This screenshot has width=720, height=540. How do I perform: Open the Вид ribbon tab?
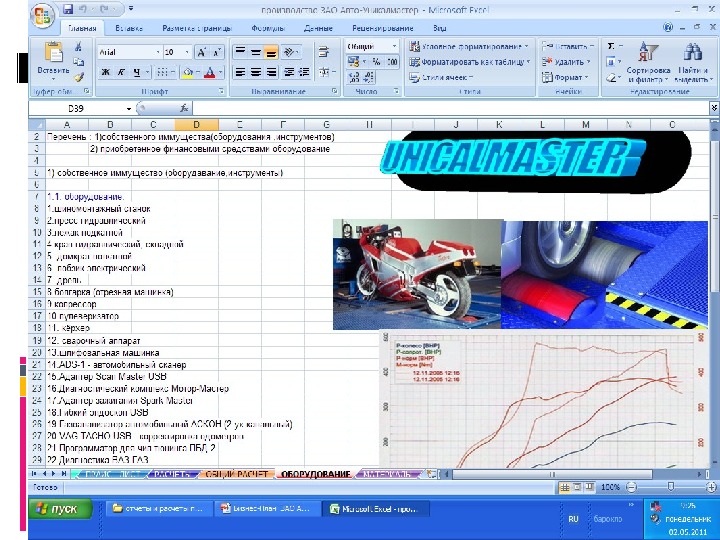[x=439, y=28]
